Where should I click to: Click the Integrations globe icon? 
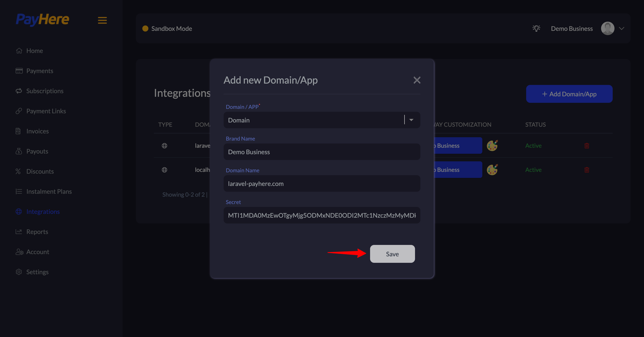coord(19,211)
